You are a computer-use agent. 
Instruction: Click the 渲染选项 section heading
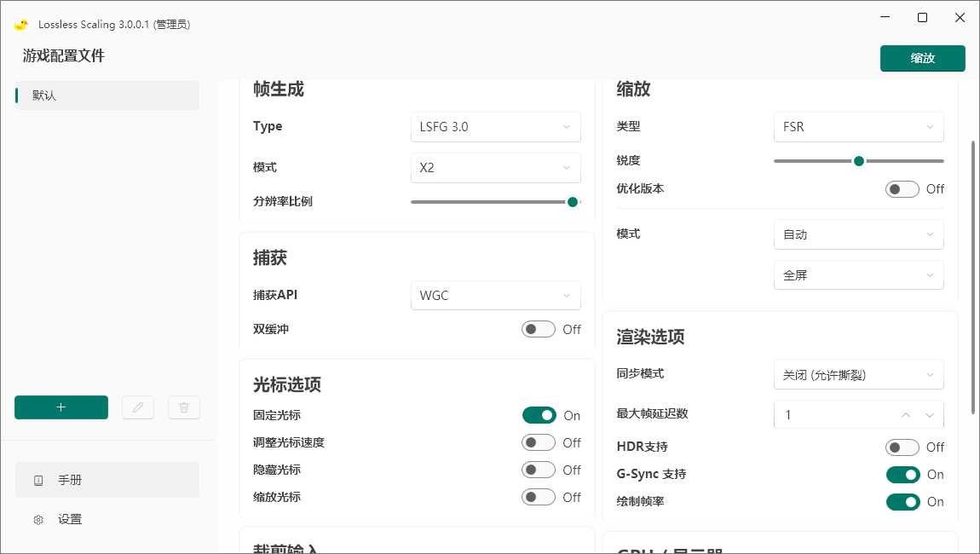[x=650, y=337]
